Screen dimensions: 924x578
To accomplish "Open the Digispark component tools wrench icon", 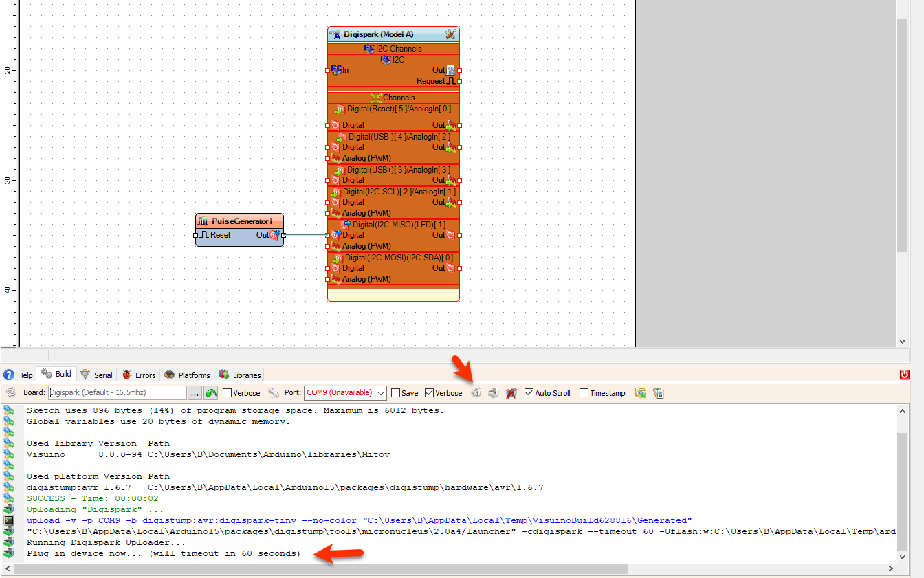I will tap(451, 34).
